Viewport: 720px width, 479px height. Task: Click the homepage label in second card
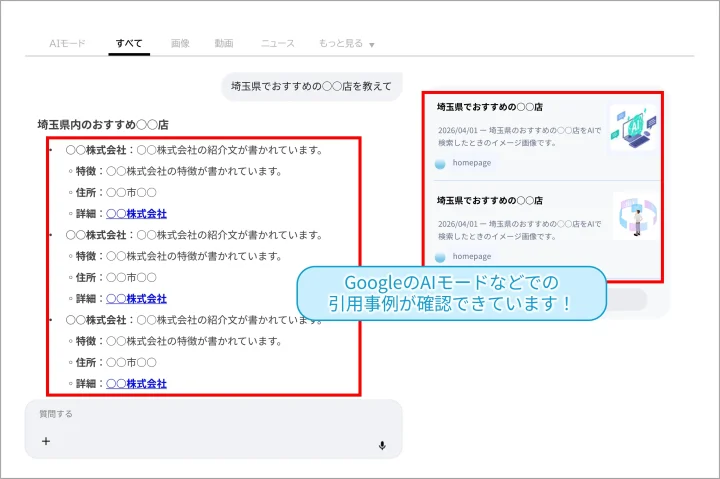(472, 256)
